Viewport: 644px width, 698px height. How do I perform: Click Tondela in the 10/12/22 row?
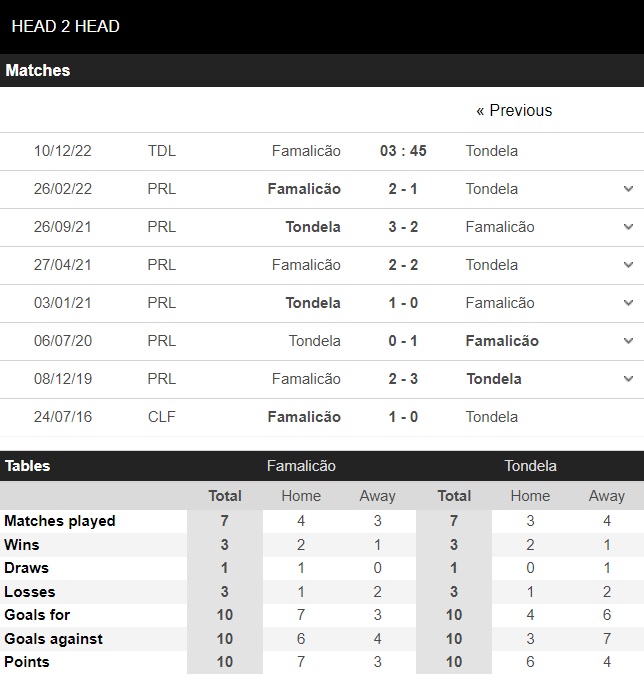492,151
